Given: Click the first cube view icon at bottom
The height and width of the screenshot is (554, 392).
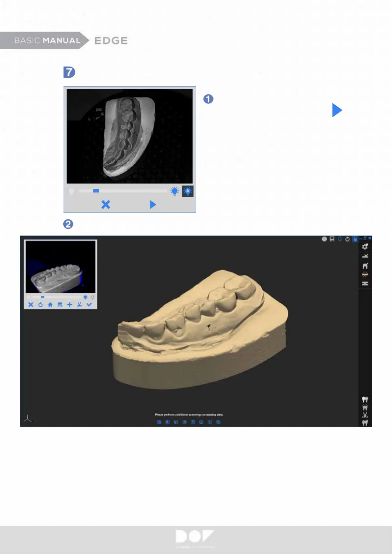Looking at the screenshot, I should (x=159, y=422).
